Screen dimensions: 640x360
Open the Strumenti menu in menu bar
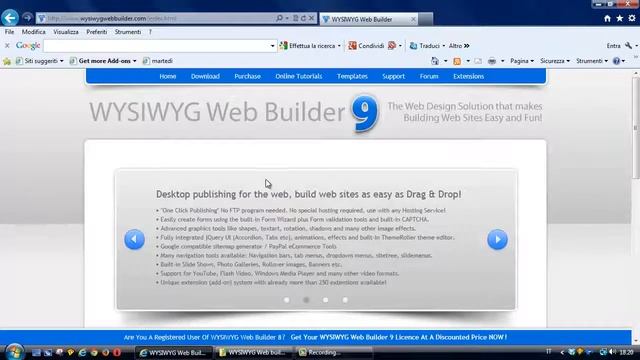pyautogui.click(x=128, y=32)
